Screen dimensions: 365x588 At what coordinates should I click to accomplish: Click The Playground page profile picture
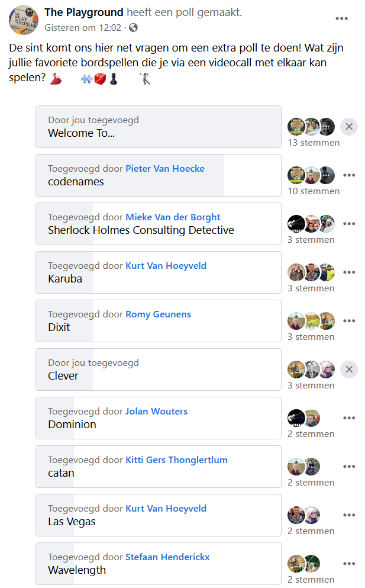tap(24, 20)
